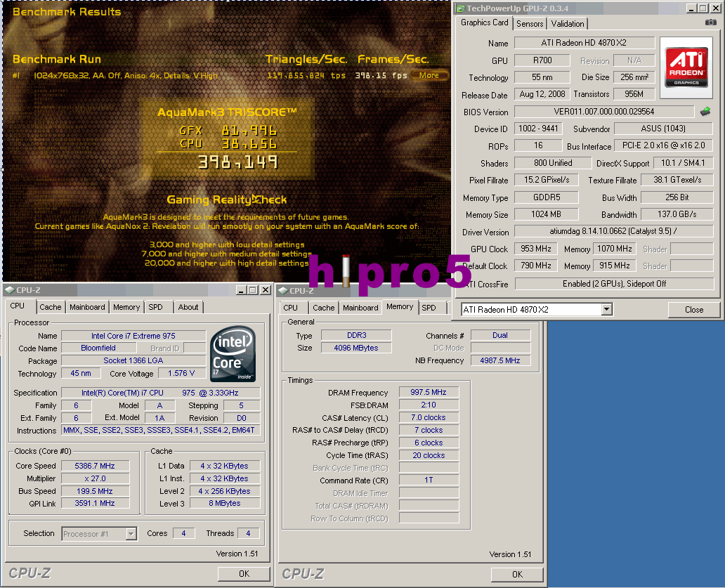Screen dimensions: 725x588
Task: Select Mainboard tab in right CPU-Z window
Action: [360, 308]
